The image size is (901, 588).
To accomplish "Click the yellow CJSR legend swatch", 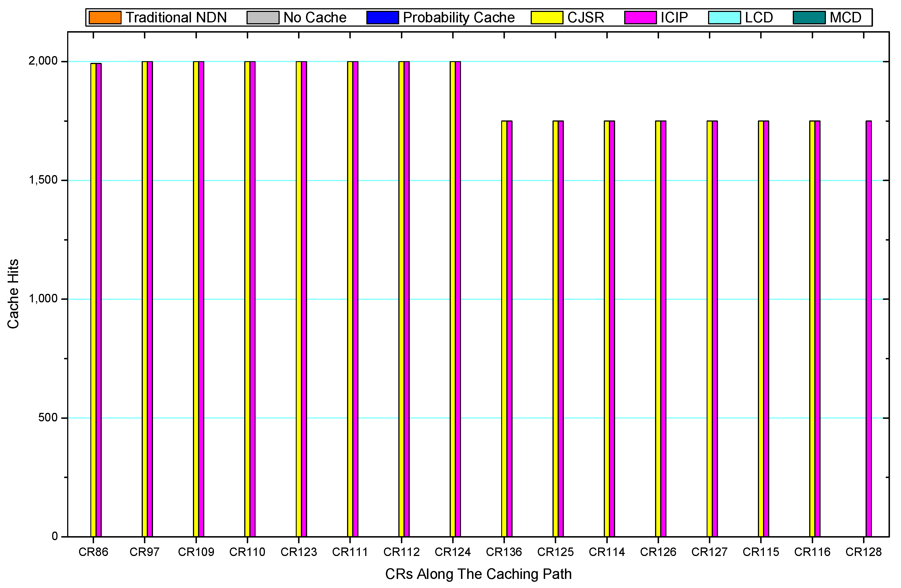I will tap(547, 17).
